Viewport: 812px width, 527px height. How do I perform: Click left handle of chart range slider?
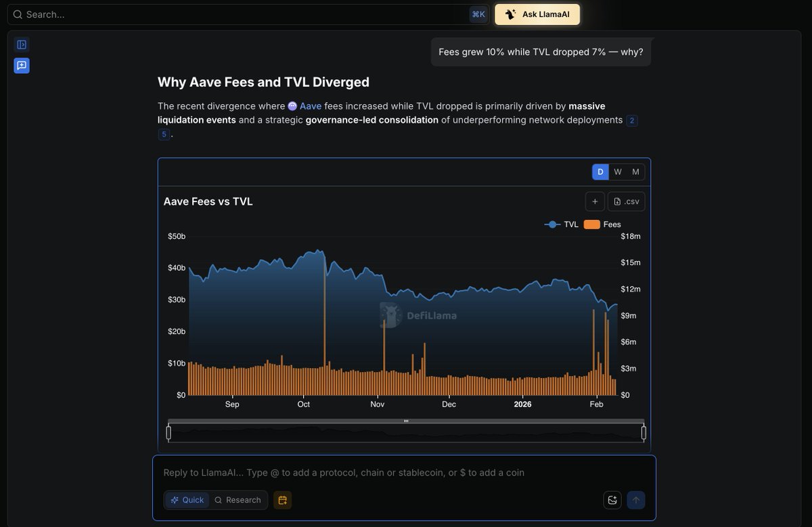click(x=168, y=432)
